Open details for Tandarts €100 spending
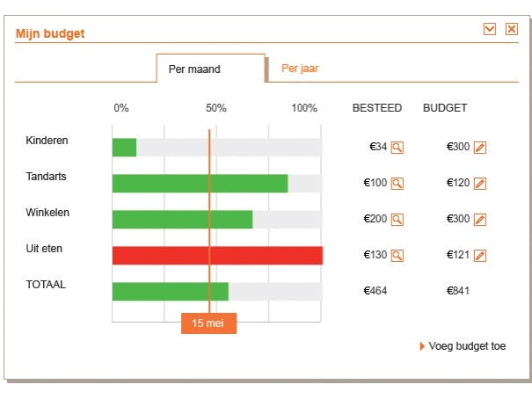This screenshot has height=399, width=532. click(397, 184)
